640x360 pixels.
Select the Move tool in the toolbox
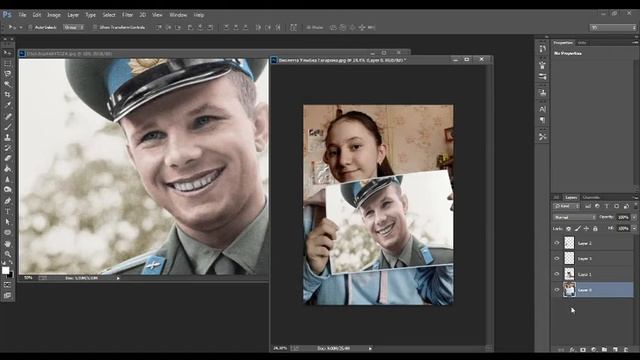[7, 53]
